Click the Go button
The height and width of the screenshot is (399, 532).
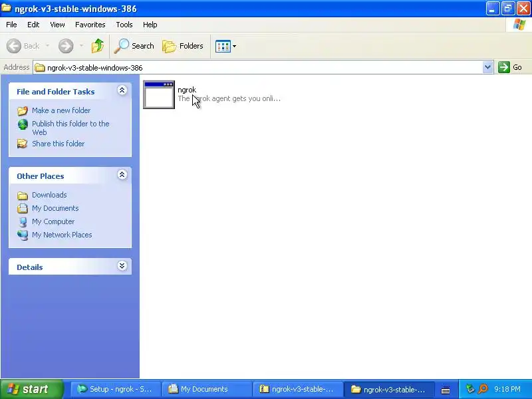(510, 67)
